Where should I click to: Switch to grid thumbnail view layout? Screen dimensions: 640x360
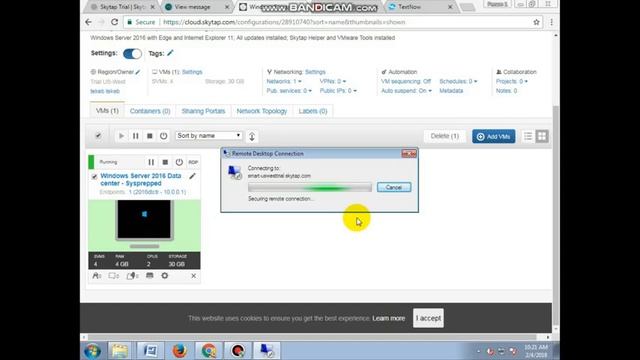click(x=542, y=136)
